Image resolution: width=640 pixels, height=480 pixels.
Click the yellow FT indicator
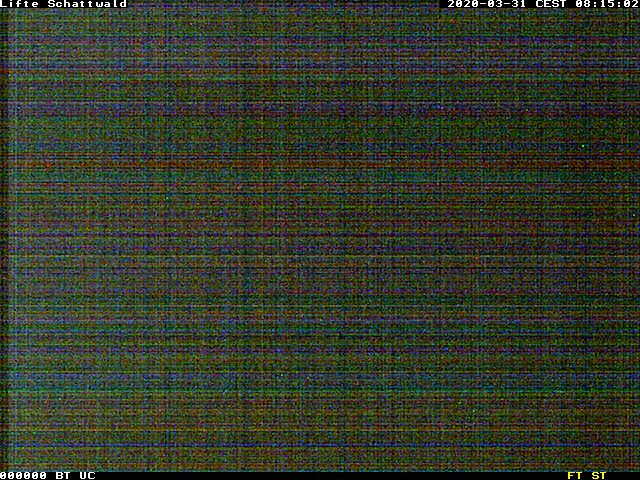(x=575, y=476)
